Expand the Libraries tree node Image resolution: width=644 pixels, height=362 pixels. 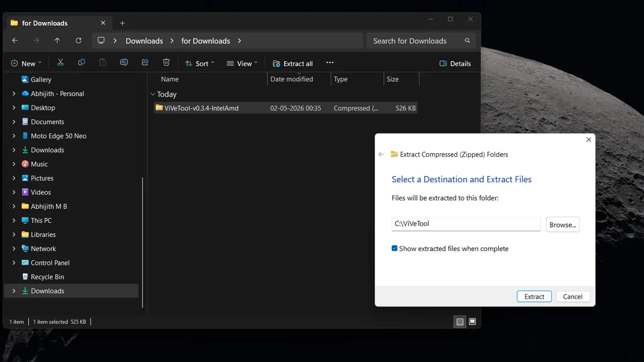point(14,234)
